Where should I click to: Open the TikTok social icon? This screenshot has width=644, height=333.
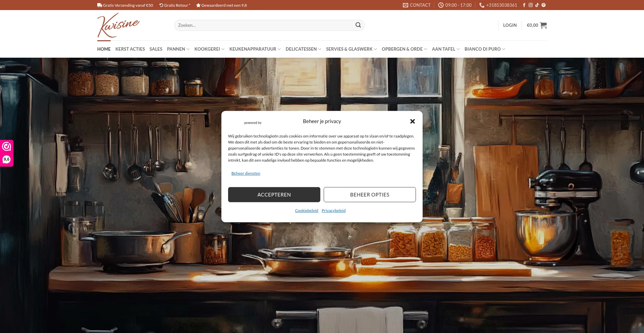pos(537,5)
